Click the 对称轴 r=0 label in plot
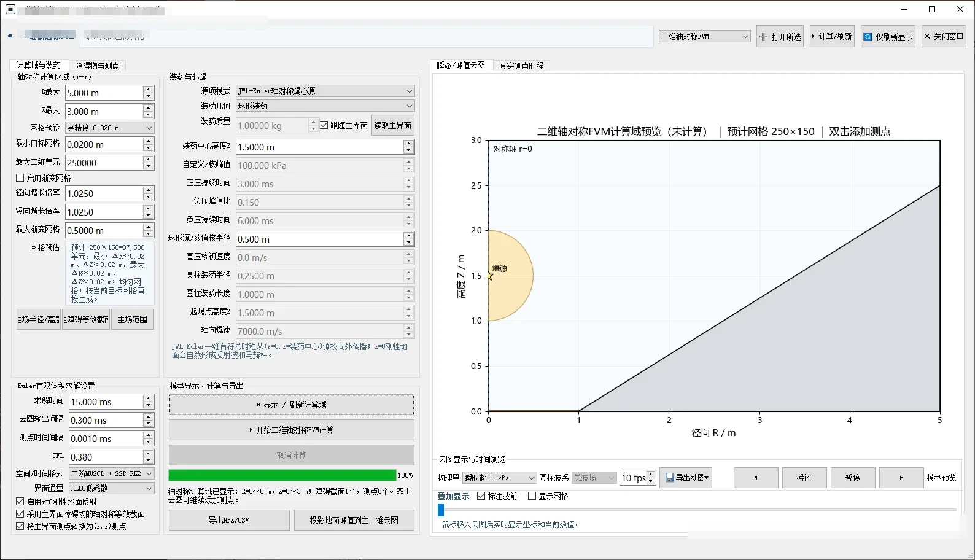This screenshot has height=560, width=975. coord(513,149)
